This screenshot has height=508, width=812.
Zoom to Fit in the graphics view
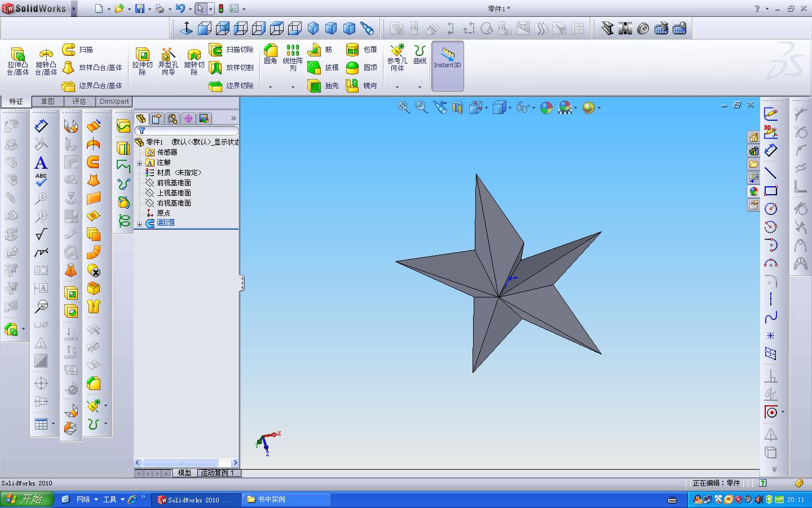point(404,107)
